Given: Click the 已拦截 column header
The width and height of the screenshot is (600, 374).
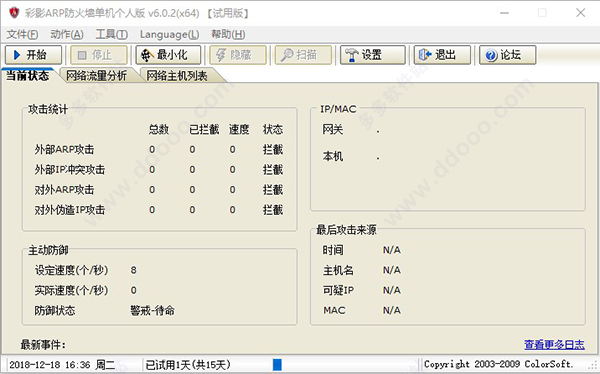Looking at the screenshot, I should pyautogui.click(x=204, y=129).
